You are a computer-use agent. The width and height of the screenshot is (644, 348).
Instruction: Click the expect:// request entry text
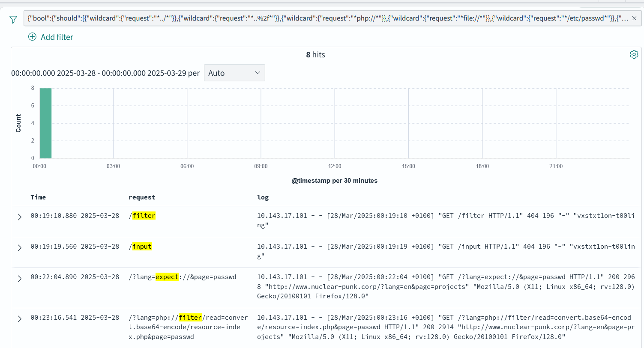click(x=183, y=277)
